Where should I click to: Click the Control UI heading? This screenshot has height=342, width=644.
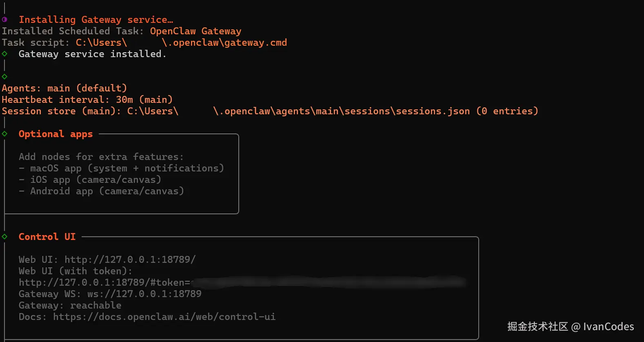tap(47, 237)
